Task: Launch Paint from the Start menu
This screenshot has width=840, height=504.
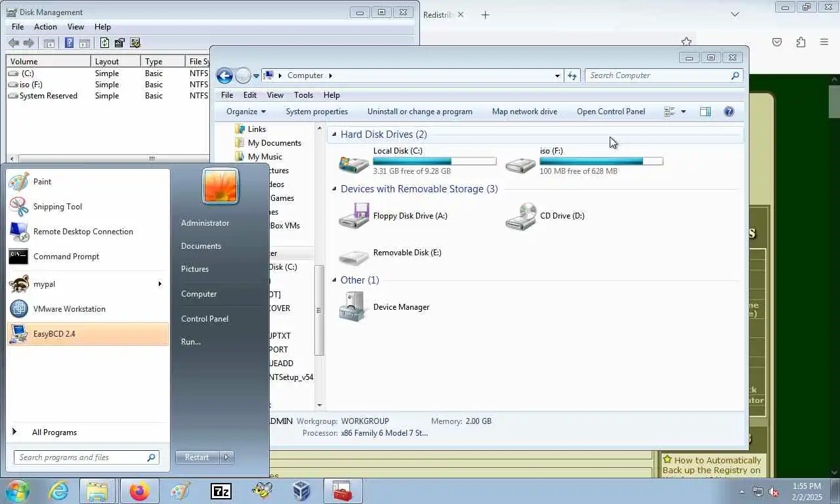Action: point(87,182)
